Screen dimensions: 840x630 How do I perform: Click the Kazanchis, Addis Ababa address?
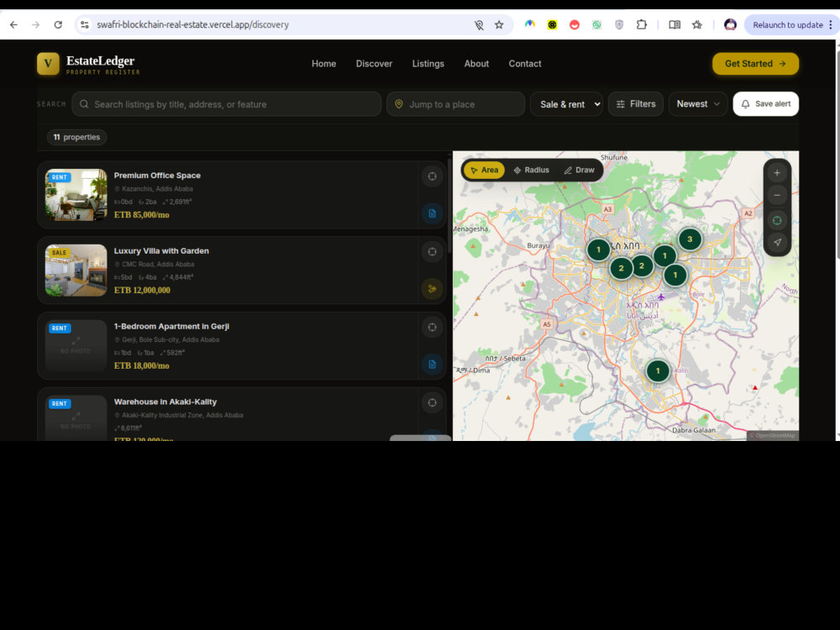pyautogui.click(x=157, y=189)
